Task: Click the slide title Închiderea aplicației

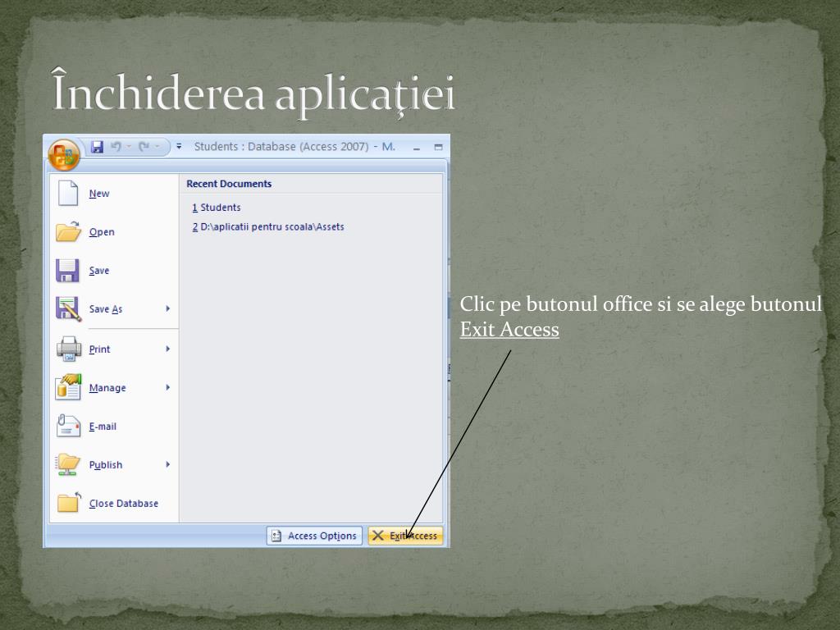Action: 253,93
